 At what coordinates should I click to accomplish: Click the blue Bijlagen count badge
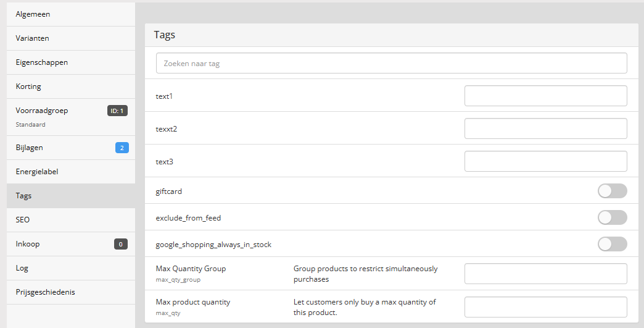pos(122,148)
